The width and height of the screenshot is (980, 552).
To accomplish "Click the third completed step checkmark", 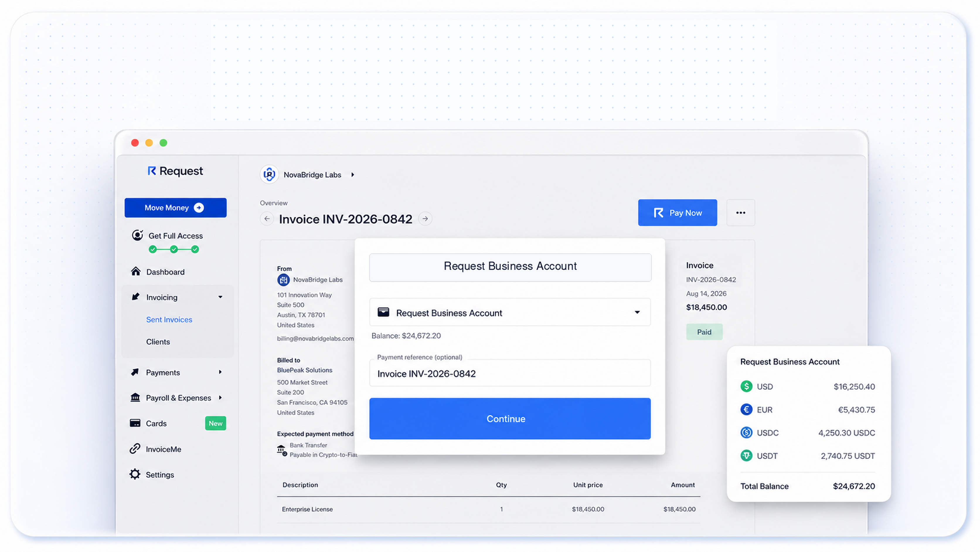I will (195, 250).
